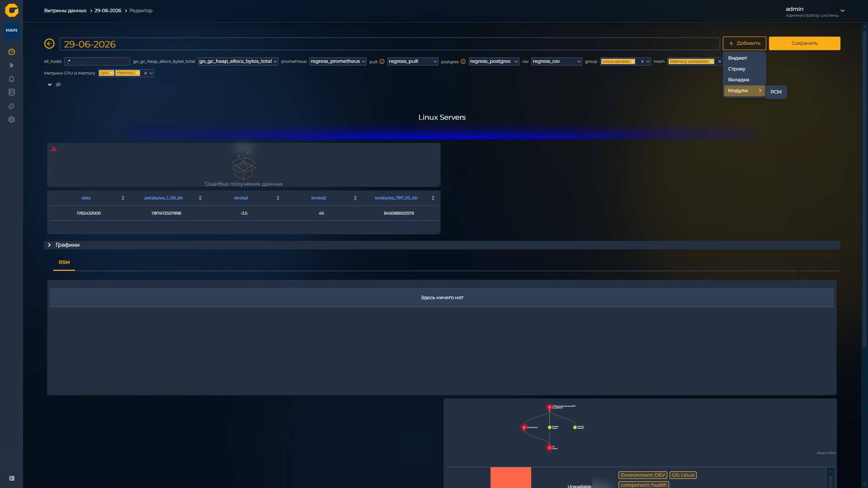Sort by stroka1 column
This screenshot has height=488, width=868.
[278, 198]
